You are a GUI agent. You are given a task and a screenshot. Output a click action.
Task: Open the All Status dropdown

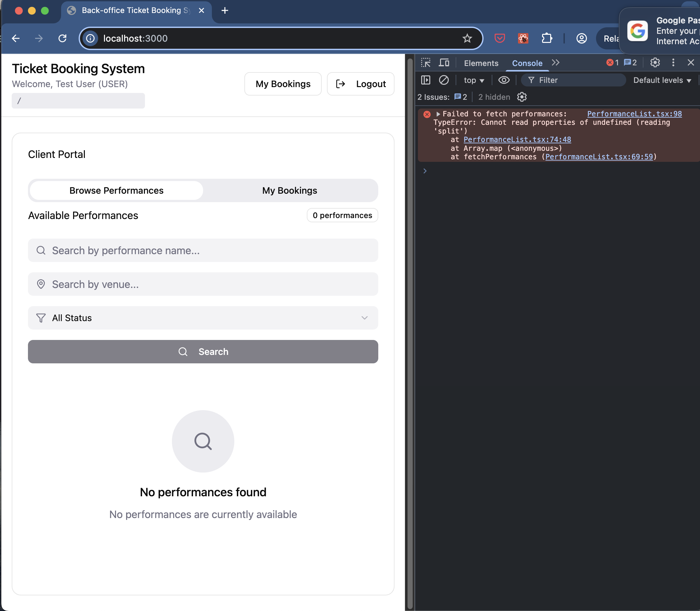tap(203, 318)
